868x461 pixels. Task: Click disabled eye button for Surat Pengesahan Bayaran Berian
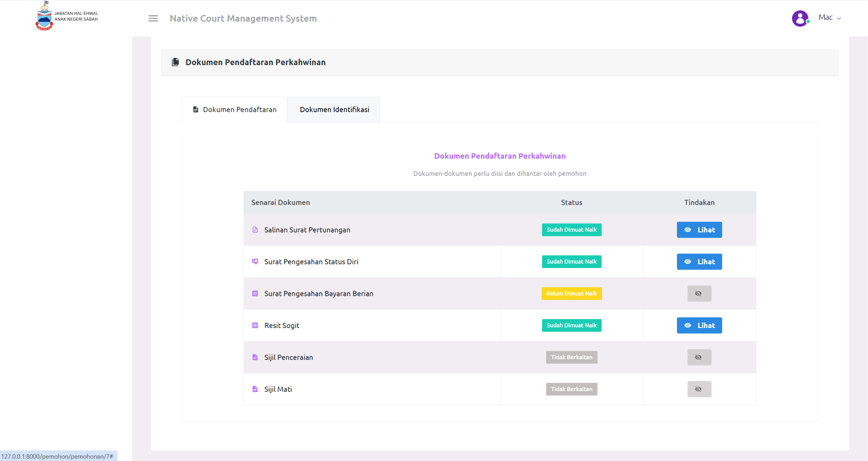click(699, 293)
